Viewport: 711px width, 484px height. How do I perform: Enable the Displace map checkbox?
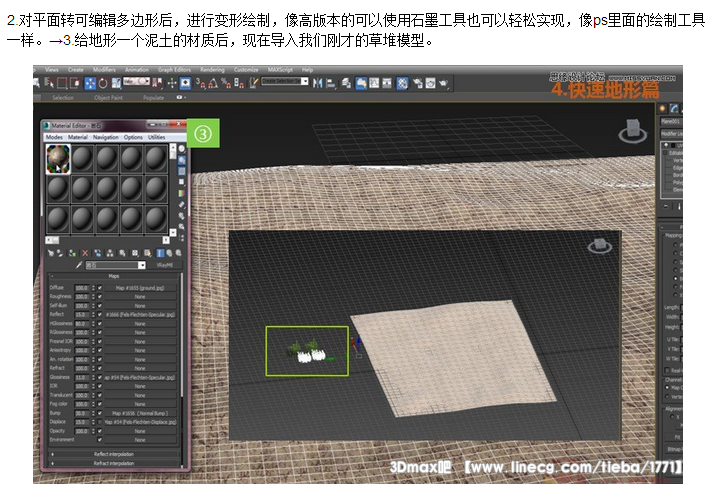(99, 422)
